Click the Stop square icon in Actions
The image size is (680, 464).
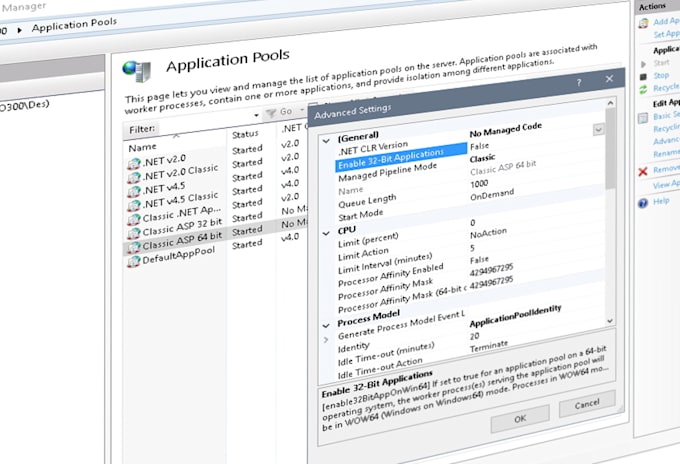click(644, 77)
